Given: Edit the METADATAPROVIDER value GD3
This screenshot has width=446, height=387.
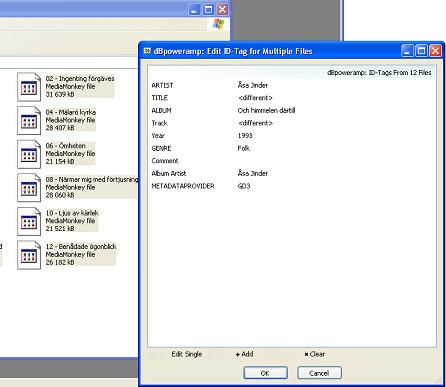Looking at the screenshot, I should click(x=244, y=186).
